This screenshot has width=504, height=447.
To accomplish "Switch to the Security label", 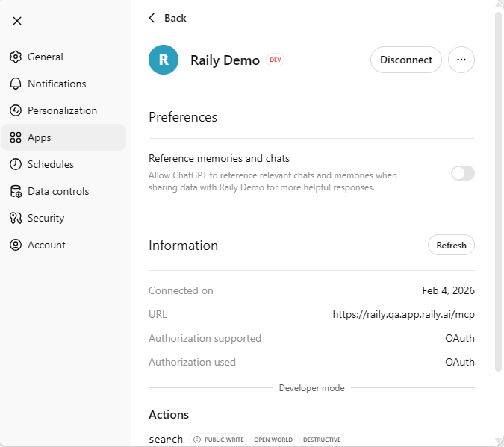I will (46, 218).
